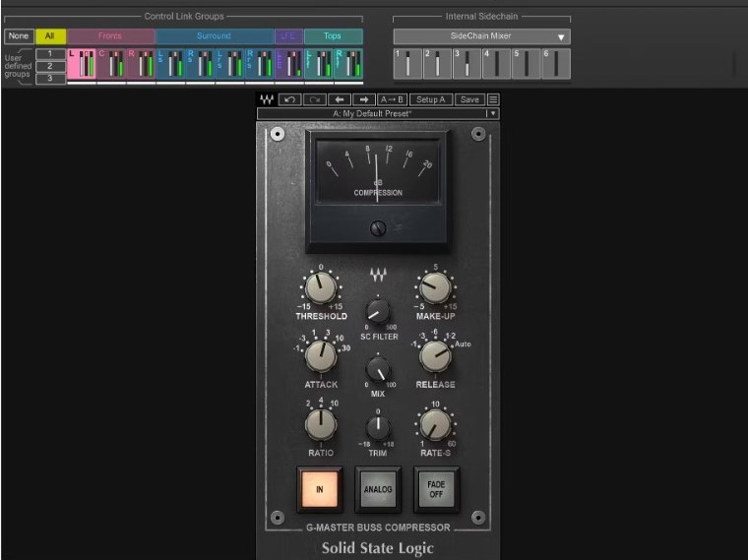Viewport: 748px width, 560px height.
Task: Click the Threshold knob
Action: tap(321, 288)
